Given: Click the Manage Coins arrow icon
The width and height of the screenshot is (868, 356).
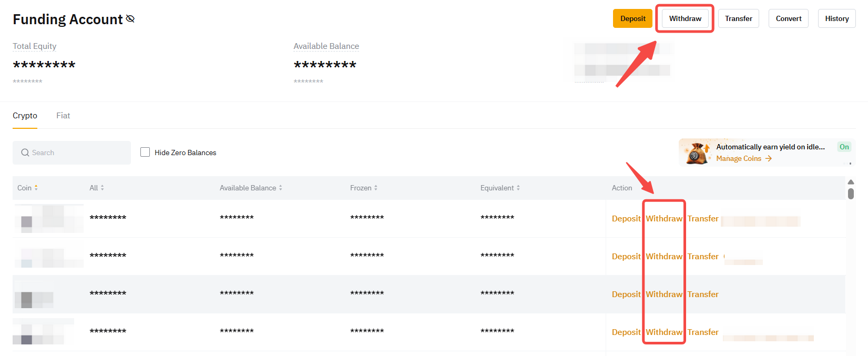Looking at the screenshot, I should (x=769, y=158).
